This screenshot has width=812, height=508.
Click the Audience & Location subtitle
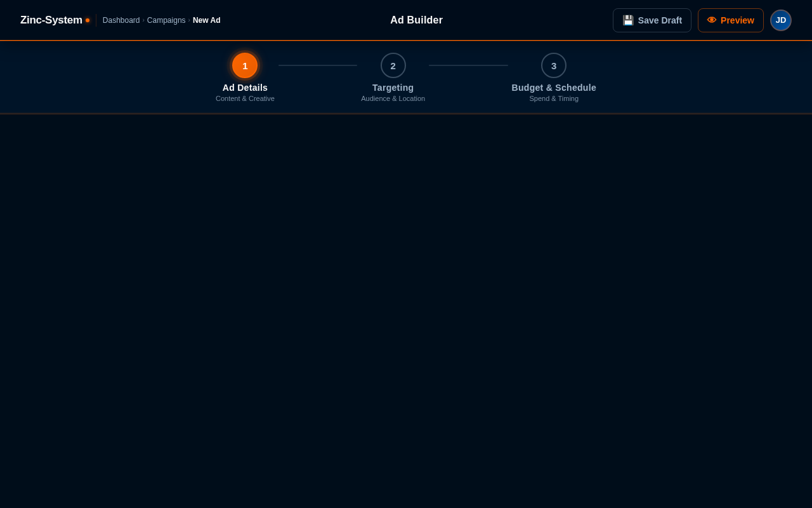[x=393, y=98]
